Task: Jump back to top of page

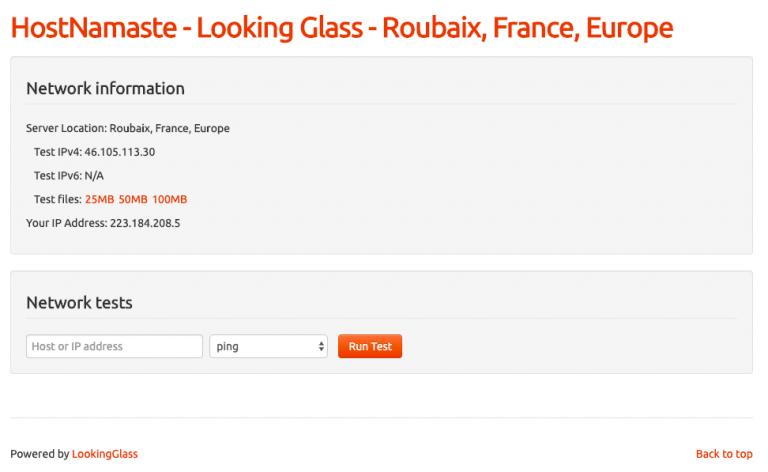Action: pos(724,454)
